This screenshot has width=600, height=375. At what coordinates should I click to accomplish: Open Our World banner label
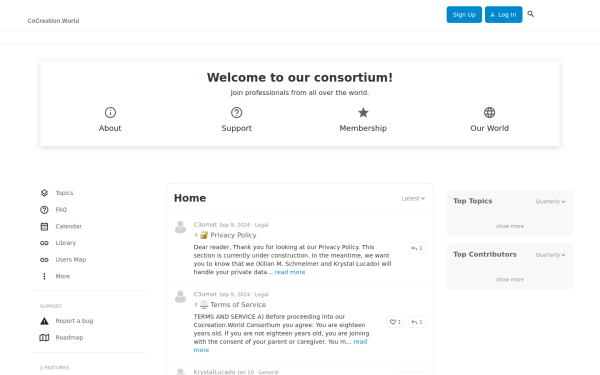click(489, 128)
